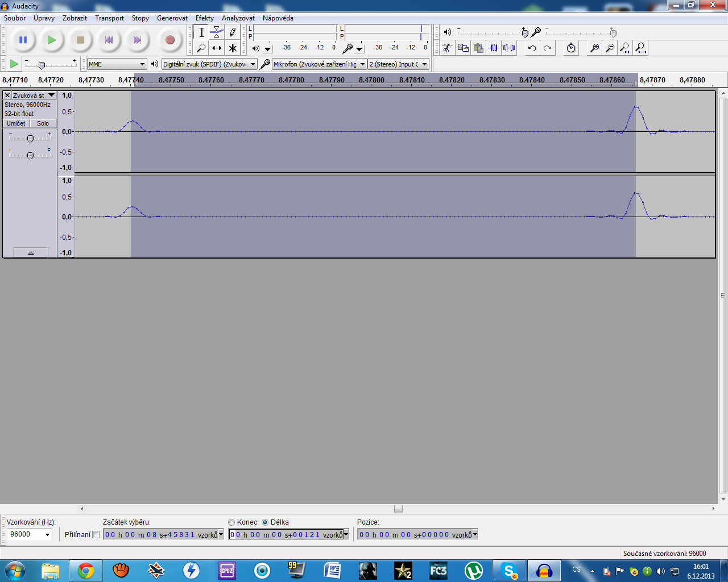Enable the Přilínaní snap checkbox
The width and height of the screenshot is (728, 582).
point(96,535)
